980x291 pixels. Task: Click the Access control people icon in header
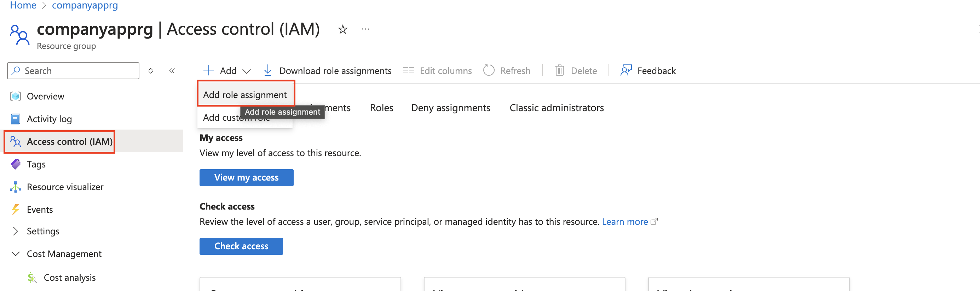coord(19,35)
